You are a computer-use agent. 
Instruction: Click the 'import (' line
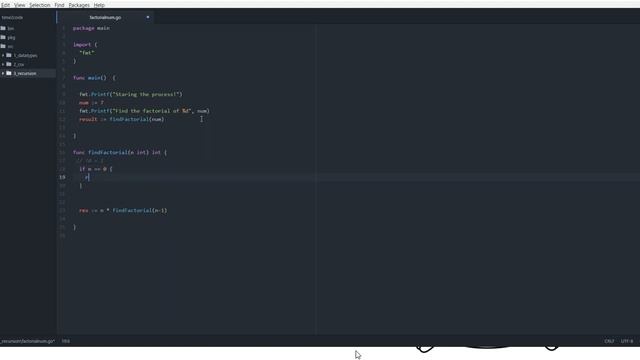[85, 44]
